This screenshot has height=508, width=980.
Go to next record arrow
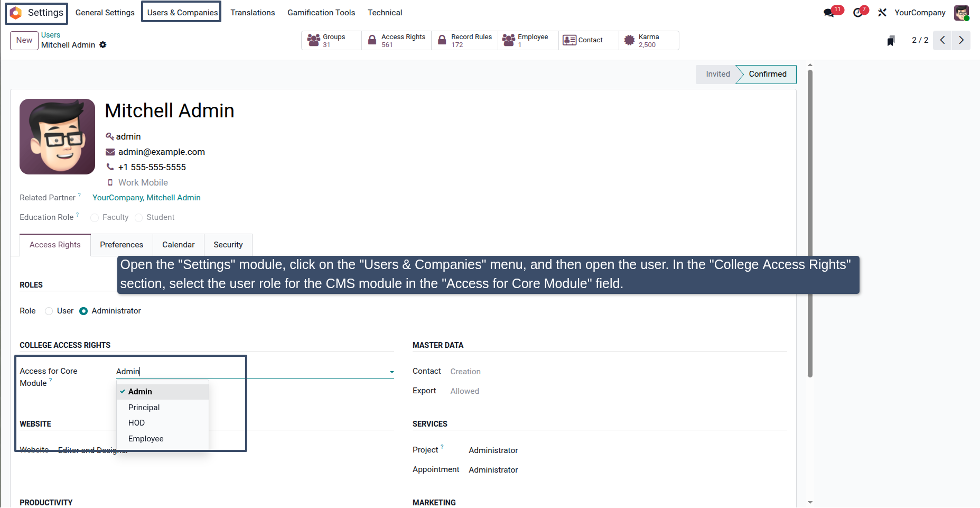(x=961, y=40)
